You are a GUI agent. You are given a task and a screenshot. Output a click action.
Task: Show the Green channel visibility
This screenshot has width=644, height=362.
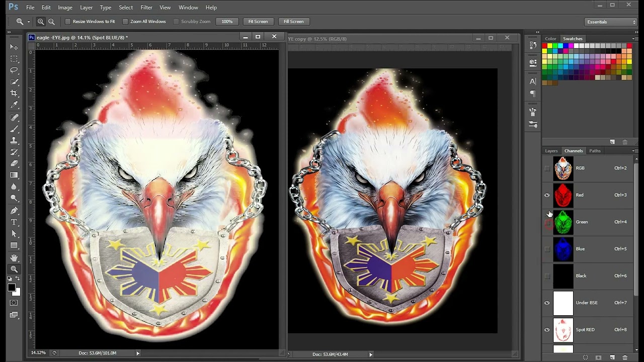(547, 222)
